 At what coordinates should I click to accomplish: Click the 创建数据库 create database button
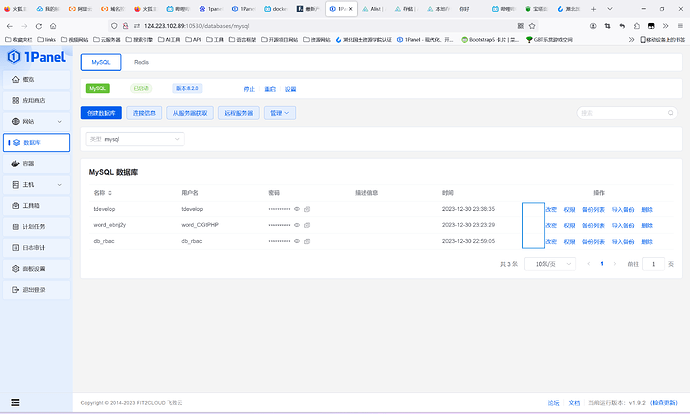coord(101,113)
